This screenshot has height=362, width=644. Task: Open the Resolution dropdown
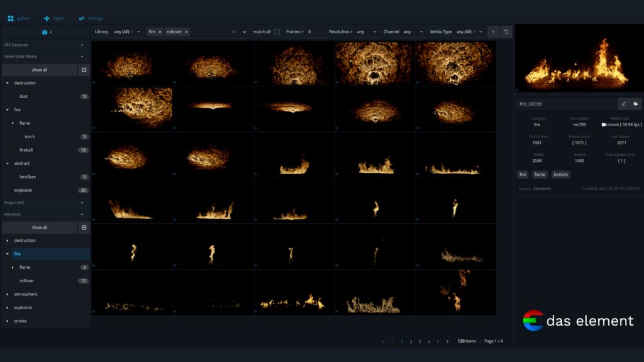tap(367, 32)
